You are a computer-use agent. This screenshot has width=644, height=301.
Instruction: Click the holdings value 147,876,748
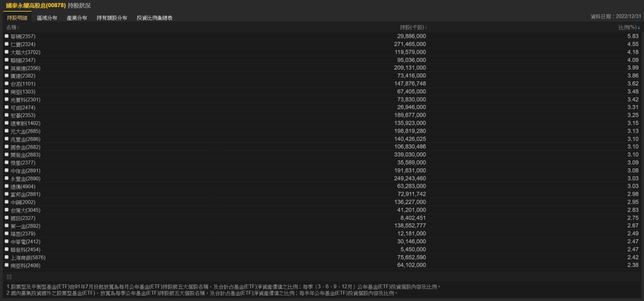pyautogui.click(x=410, y=83)
